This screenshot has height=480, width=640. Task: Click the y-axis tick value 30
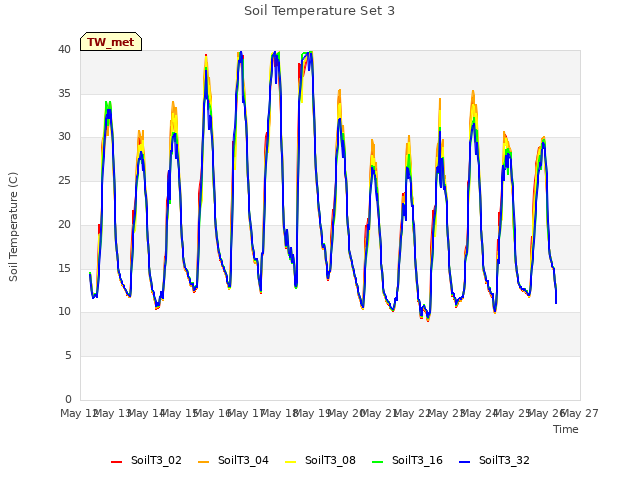[64, 137]
